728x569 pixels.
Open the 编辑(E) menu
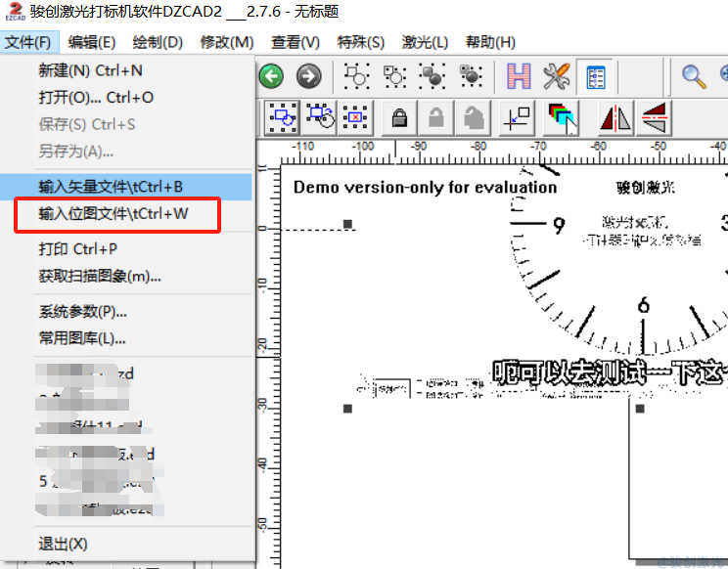tap(91, 42)
